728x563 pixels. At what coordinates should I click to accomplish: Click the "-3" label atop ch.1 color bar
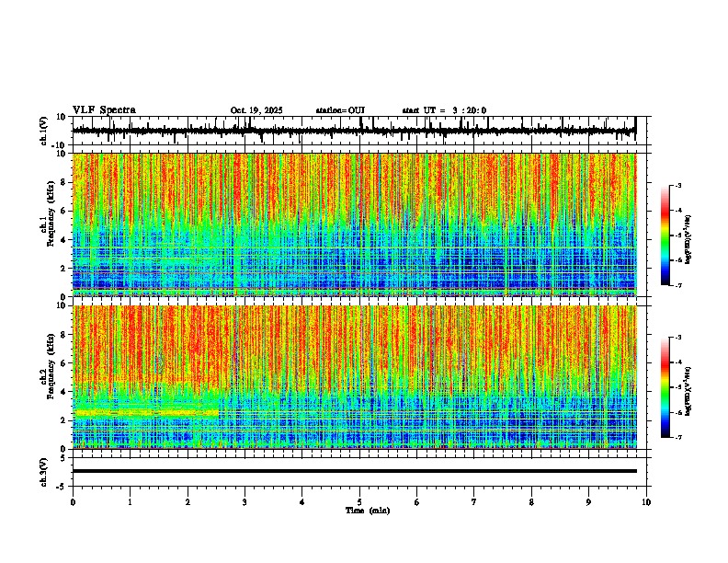(677, 185)
